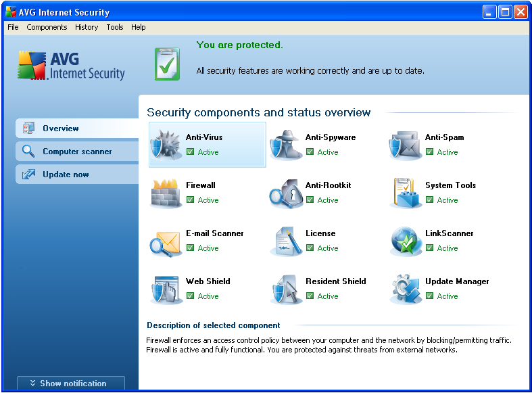Viewport: 532px width, 393px height.
Task: Open the Anti-Spam envelope icon
Action: pyautogui.click(x=405, y=145)
